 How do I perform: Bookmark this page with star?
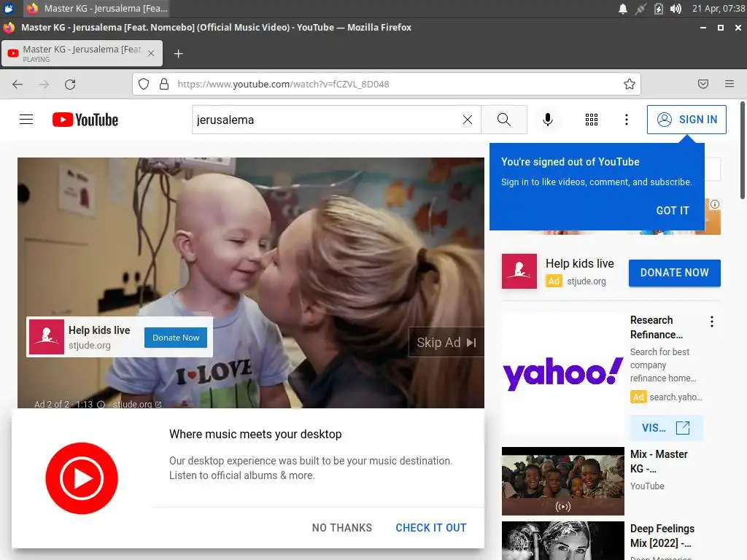tap(629, 85)
